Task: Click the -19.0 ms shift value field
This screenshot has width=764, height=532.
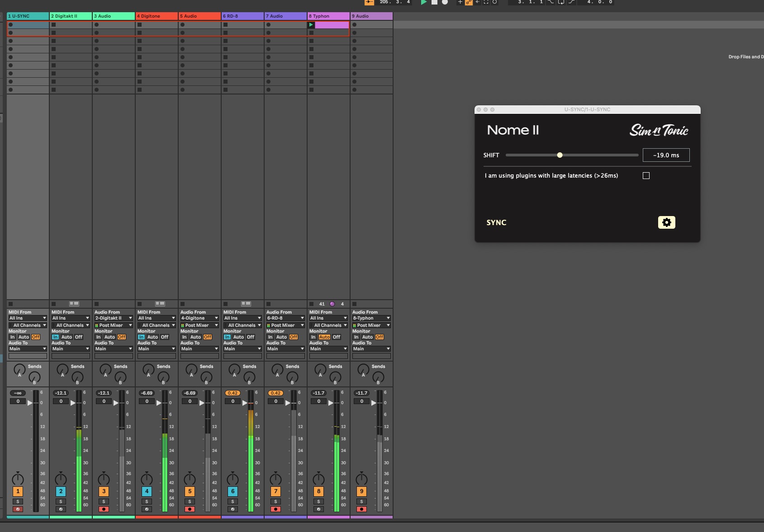Action: 666,155
